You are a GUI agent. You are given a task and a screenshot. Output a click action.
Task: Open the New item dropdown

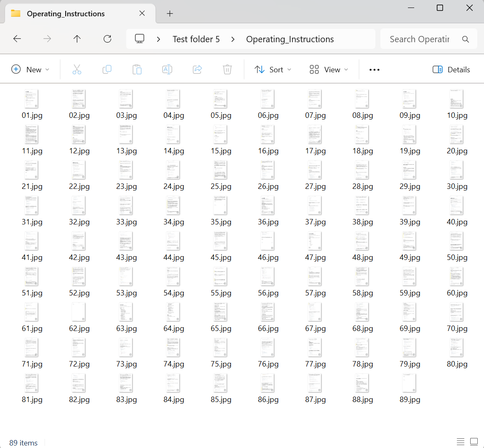point(31,69)
